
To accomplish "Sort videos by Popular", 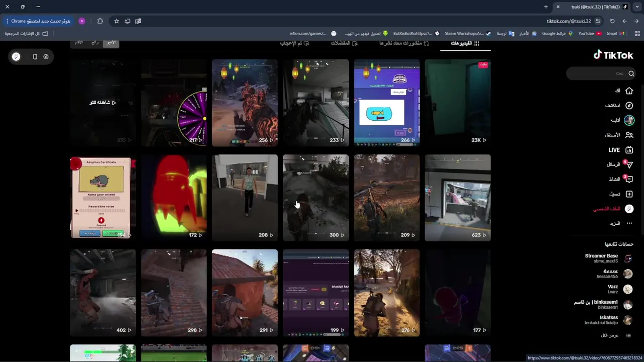I will (95, 42).
